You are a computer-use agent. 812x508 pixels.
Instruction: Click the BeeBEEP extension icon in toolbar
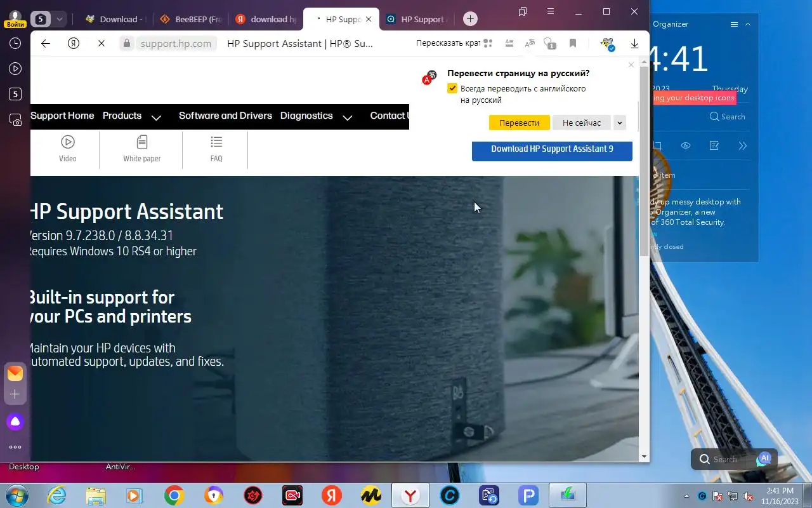pyautogui.click(x=608, y=44)
